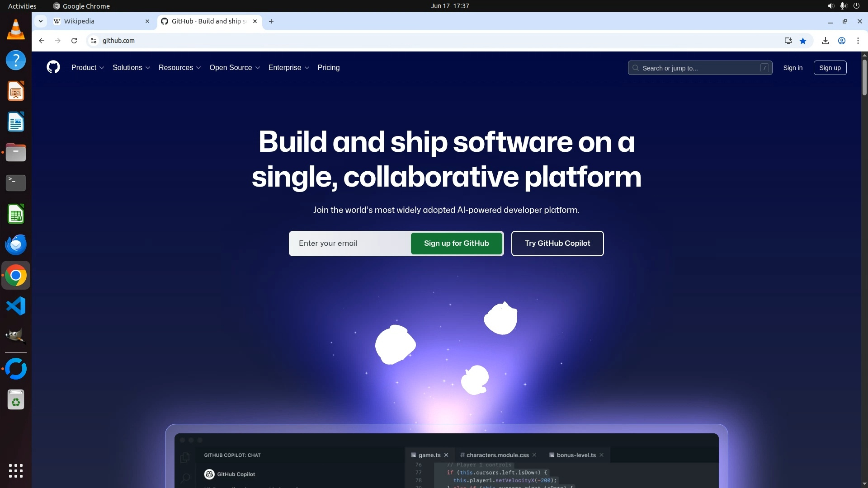The height and width of the screenshot is (488, 868).
Task: Open Chrome profile icon
Action: [x=842, y=41]
